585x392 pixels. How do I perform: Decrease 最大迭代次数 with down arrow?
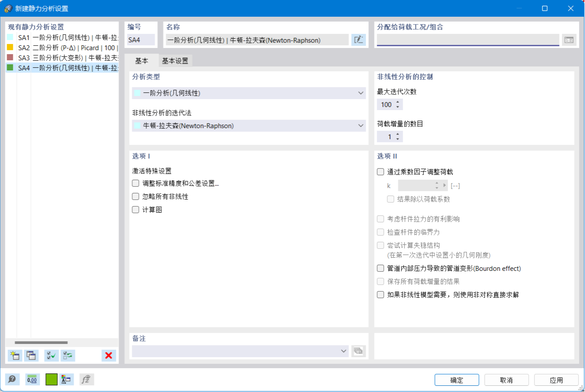tap(398, 107)
